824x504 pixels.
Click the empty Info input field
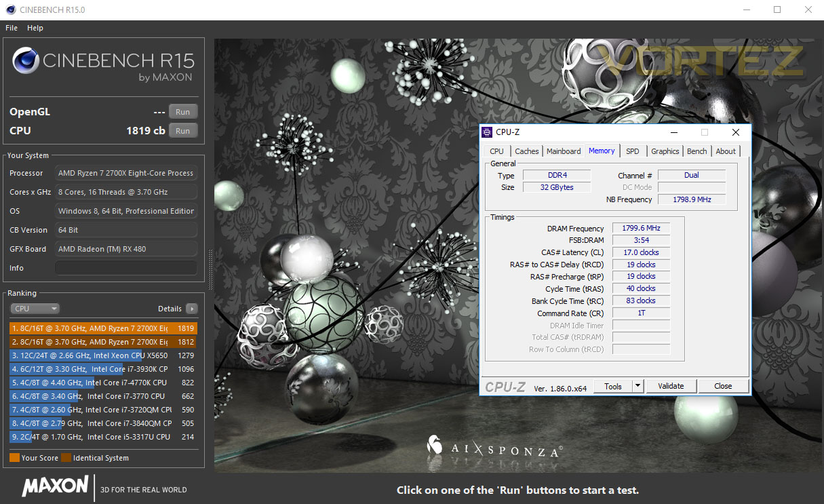tap(126, 268)
